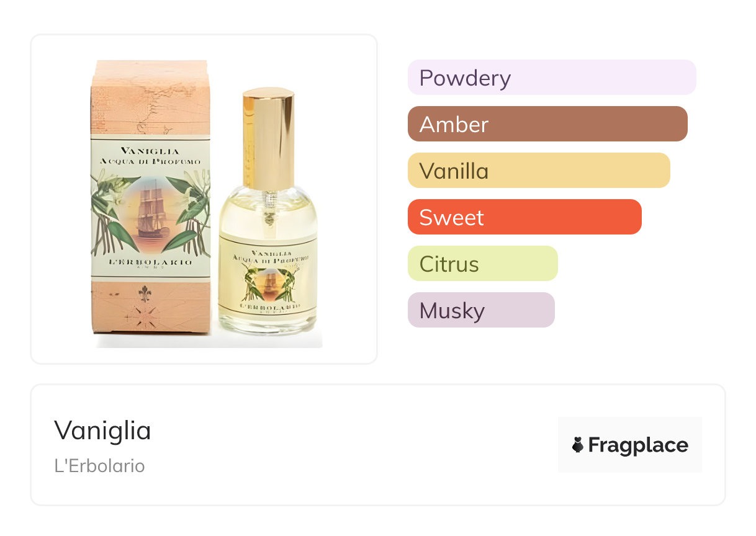Open the Vaniglia product title
This screenshot has width=756, height=536.
102,430
